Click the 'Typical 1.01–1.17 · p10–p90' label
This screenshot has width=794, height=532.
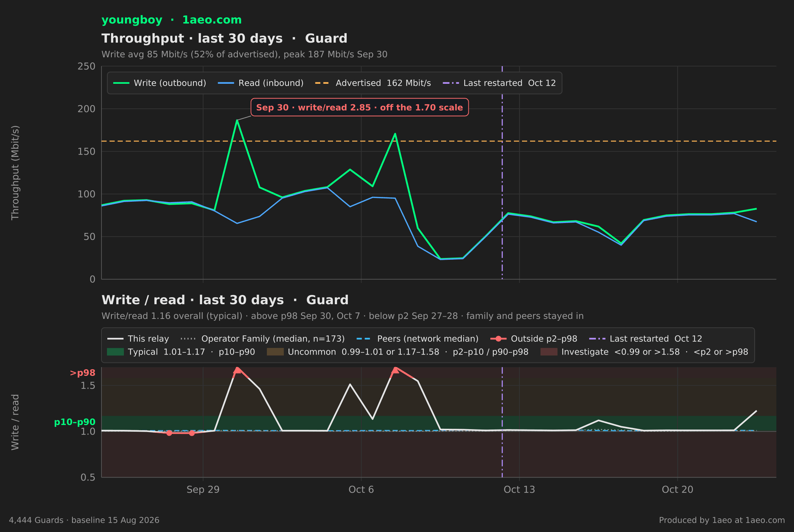191,352
